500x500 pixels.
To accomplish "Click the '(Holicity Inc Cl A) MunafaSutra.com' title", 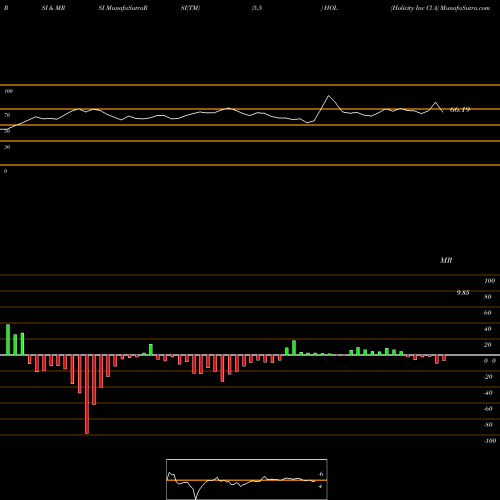I will tap(440, 8).
